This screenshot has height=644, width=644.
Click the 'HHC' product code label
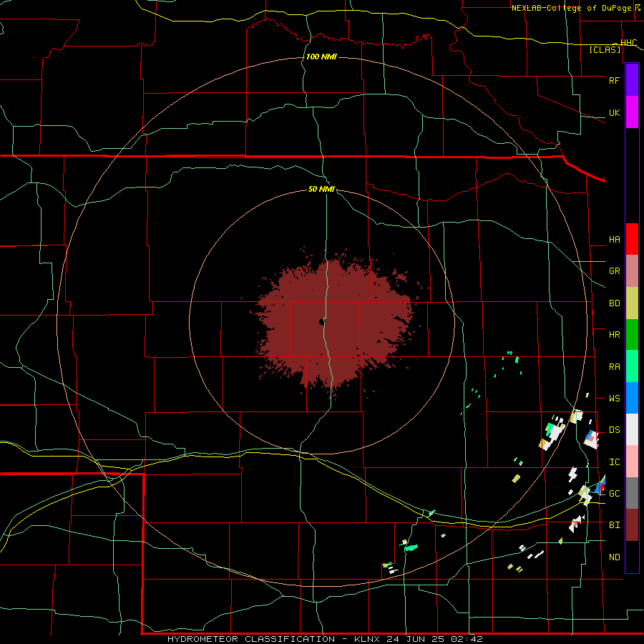click(628, 43)
